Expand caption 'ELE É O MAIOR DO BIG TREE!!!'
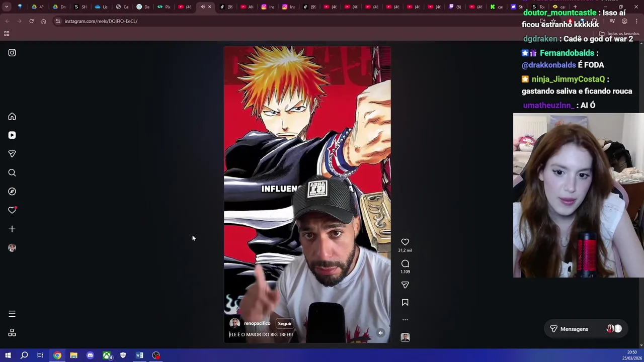The width and height of the screenshot is (644, 362). [x=261, y=334]
